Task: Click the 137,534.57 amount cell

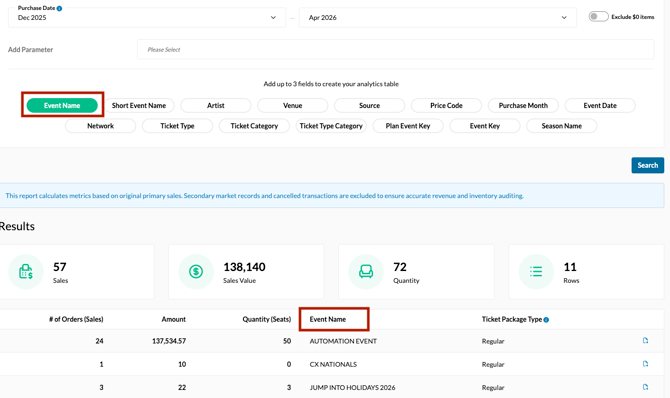Action: (169, 341)
